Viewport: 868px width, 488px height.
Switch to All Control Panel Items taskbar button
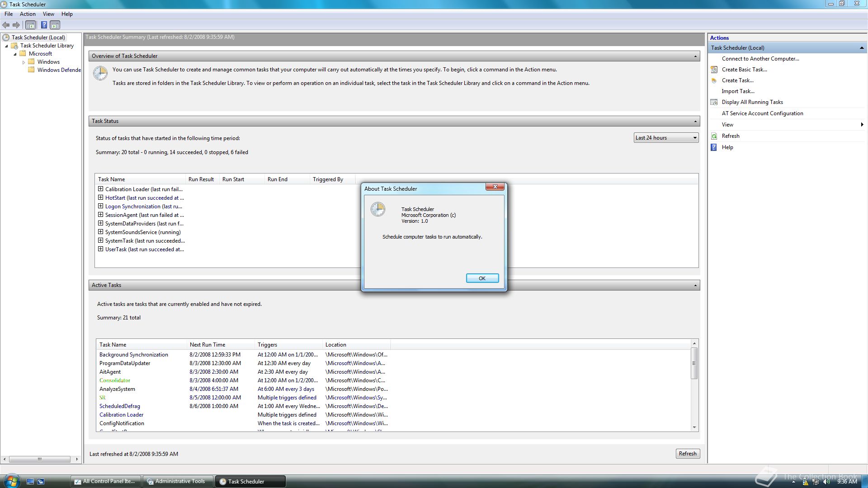click(x=106, y=481)
